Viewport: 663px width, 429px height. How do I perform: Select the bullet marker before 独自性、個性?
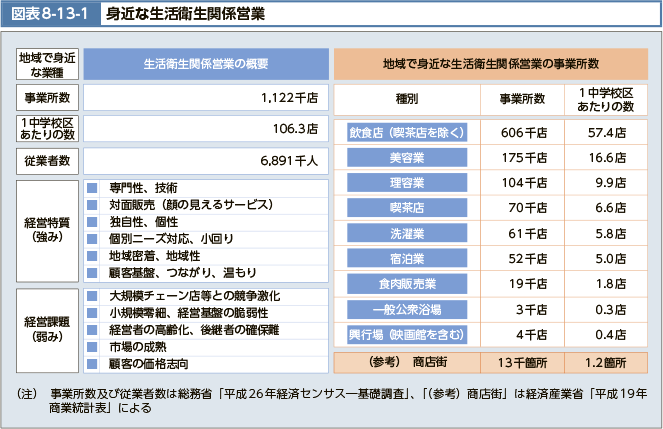coord(92,221)
